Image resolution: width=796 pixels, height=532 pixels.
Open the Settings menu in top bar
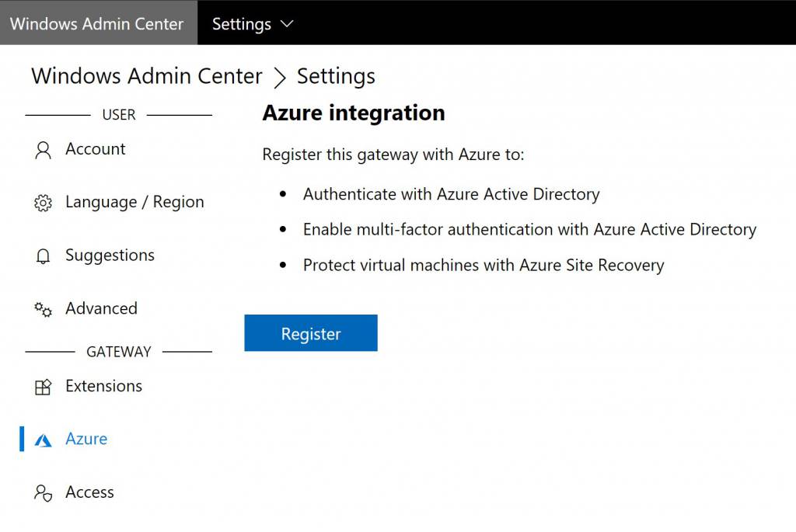(253, 24)
